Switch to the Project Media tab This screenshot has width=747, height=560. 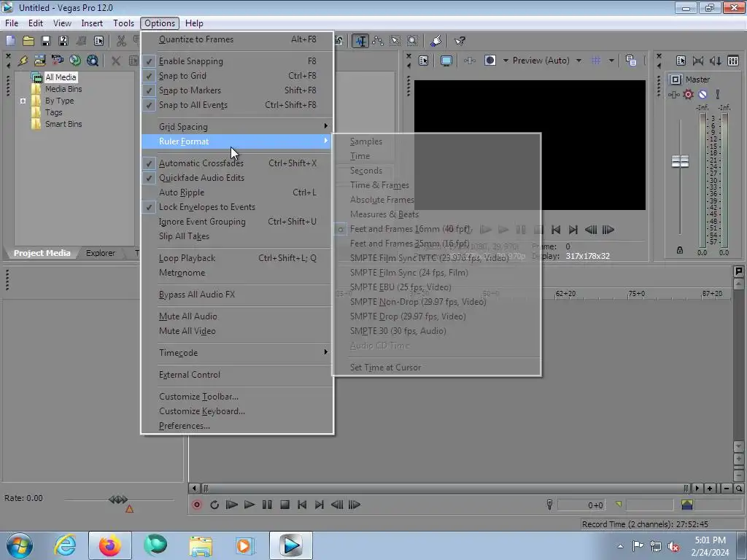coord(42,253)
